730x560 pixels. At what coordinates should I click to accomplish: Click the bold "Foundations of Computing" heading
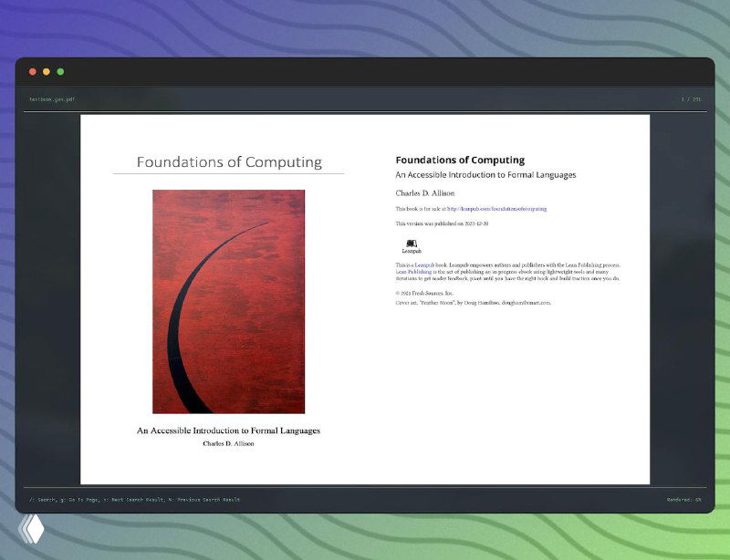click(x=460, y=160)
